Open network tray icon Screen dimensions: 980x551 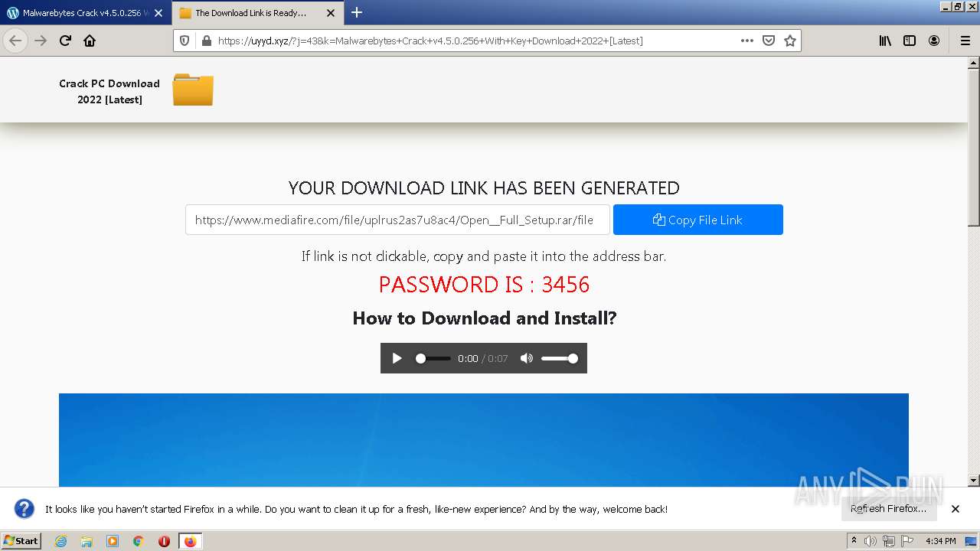[889, 541]
